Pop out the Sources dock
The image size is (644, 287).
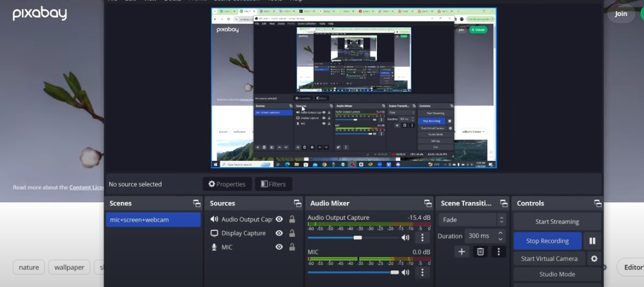(x=297, y=203)
